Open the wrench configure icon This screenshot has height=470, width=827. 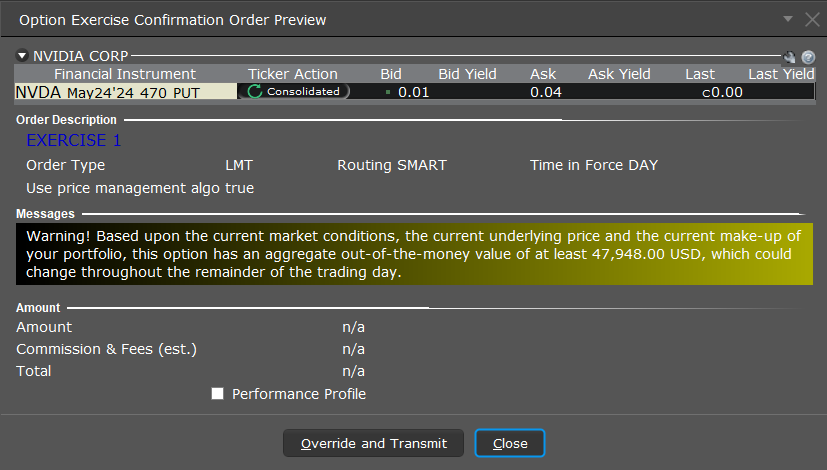789,57
